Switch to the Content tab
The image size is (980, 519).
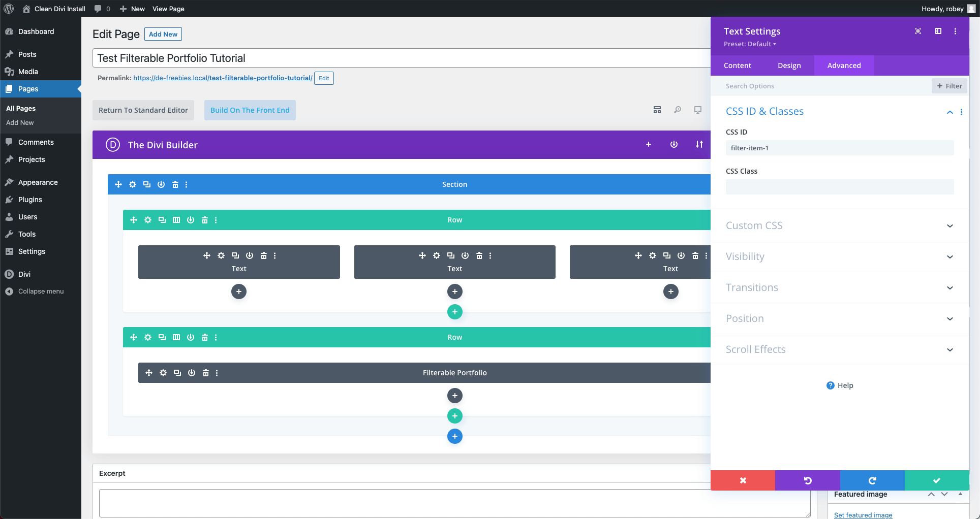(x=738, y=66)
